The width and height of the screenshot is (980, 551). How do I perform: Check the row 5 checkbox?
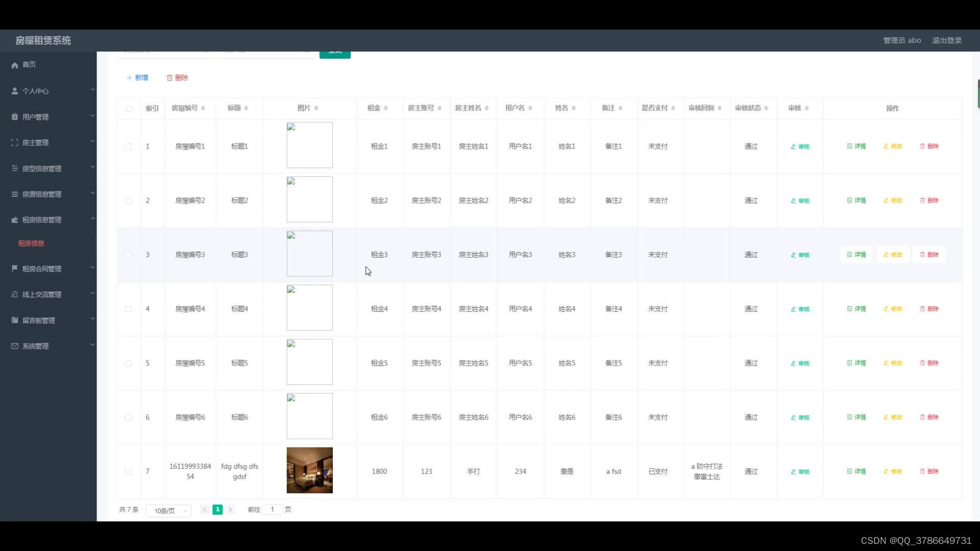(128, 364)
